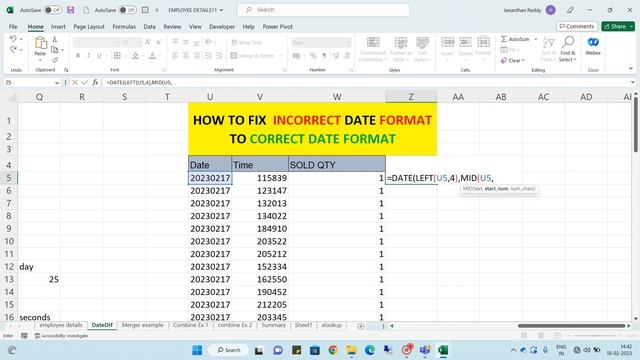Click the Underline formatting icon
Screen dimensions: 640x360
99,55
